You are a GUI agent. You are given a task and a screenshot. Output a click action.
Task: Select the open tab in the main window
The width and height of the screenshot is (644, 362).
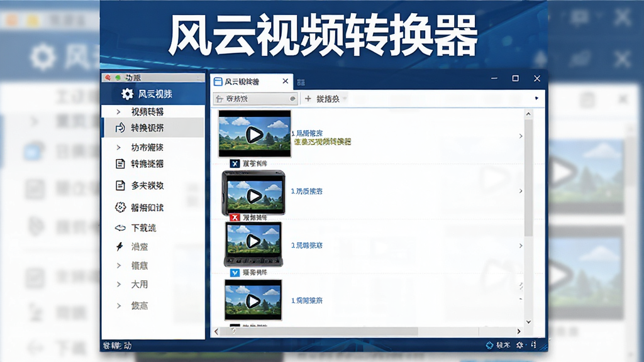252,82
